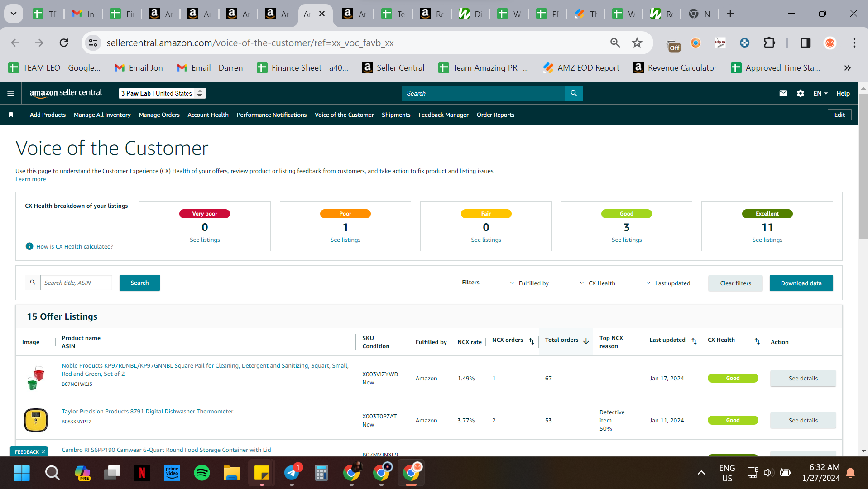See listings under Excellent category
The image size is (868, 489).
pyautogui.click(x=767, y=240)
